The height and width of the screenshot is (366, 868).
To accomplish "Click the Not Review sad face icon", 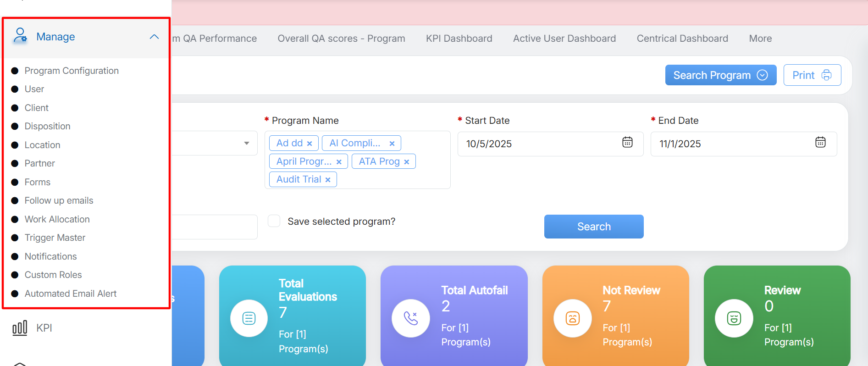I will pyautogui.click(x=572, y=318).
